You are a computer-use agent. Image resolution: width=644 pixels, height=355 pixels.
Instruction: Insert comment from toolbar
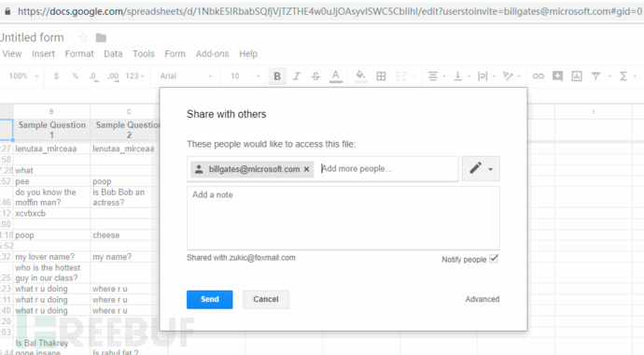(x=557, y=76)
